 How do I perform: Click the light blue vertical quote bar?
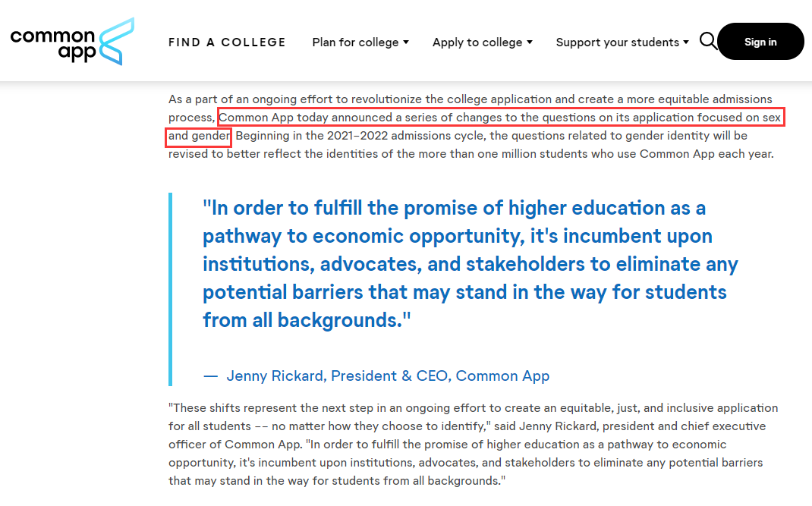point(171,288)
